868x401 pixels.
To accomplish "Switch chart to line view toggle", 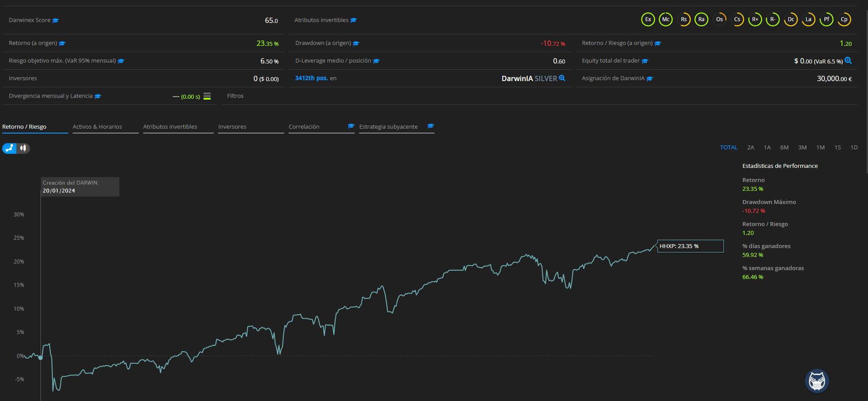I will pos(9,148).
